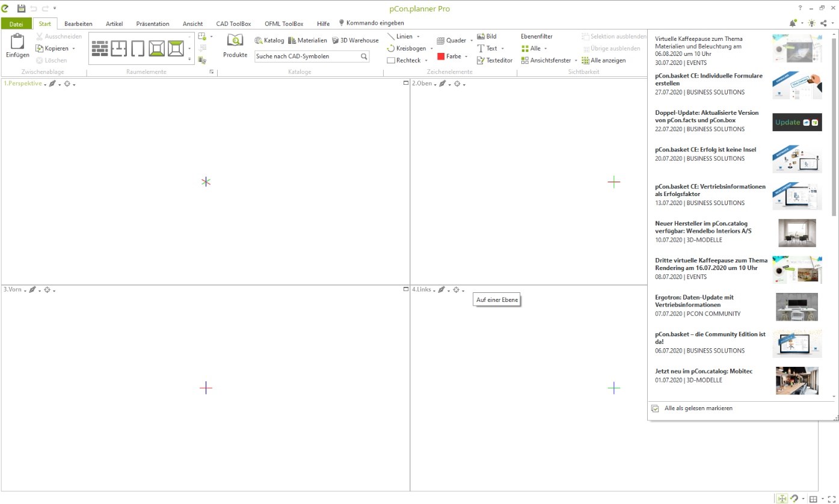Select the Linien drawing tool

400,36
